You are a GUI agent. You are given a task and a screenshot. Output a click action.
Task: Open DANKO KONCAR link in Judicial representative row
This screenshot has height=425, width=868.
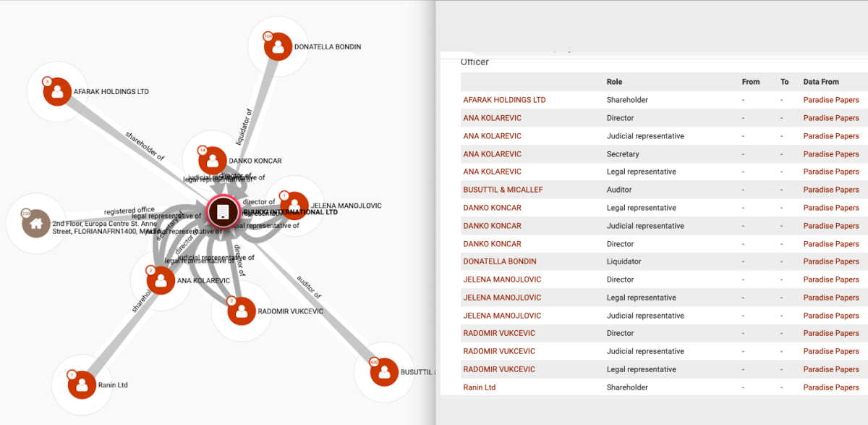[492, 226]
